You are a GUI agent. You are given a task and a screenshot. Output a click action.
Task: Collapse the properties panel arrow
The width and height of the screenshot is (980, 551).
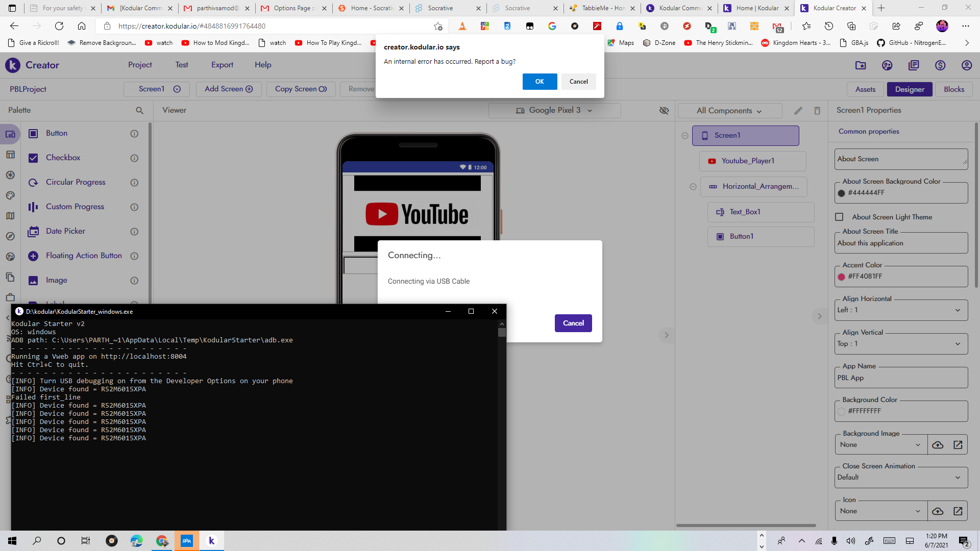tap(820, 316)
